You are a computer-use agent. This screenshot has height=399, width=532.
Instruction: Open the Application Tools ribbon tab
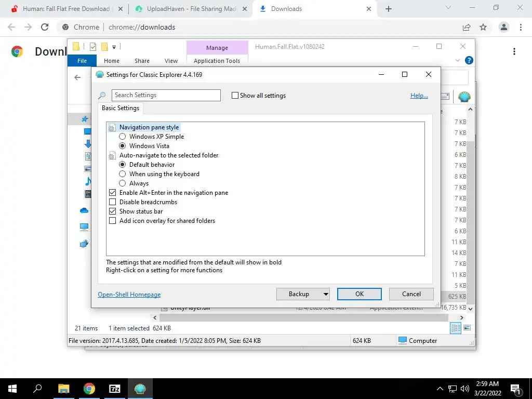pyautogui.click(x=217, y=61)
